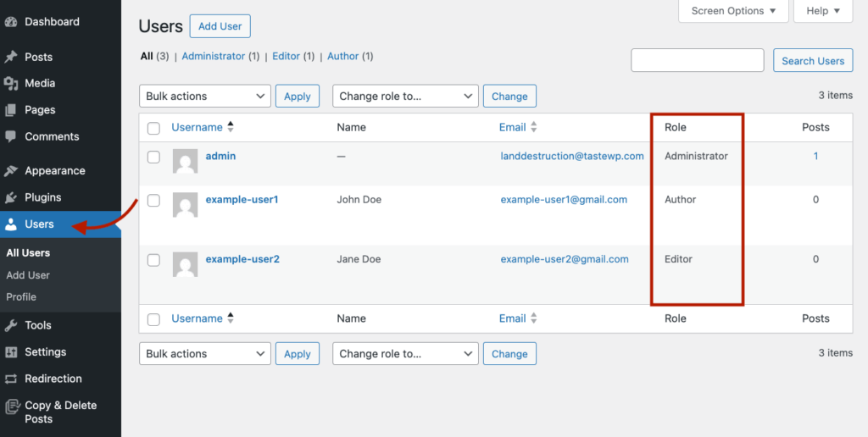
Task: Open the bottom Bulk actions dropdown
Action: click(205, 353)
